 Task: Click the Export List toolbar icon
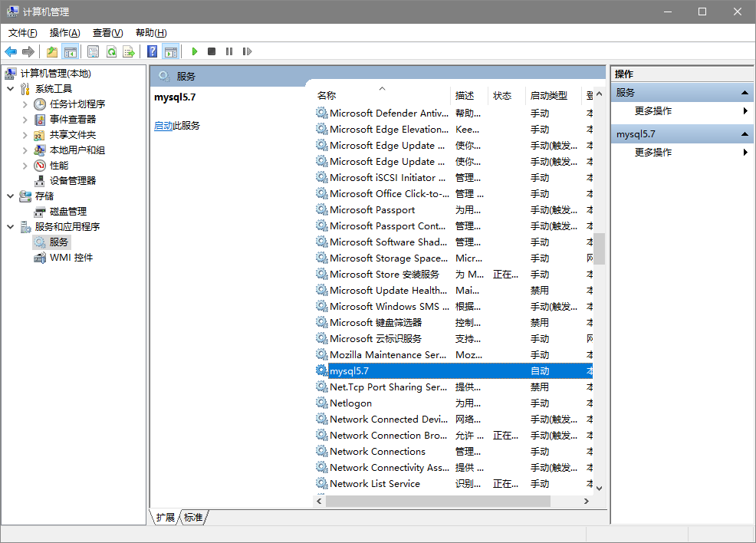pos(129,51)
